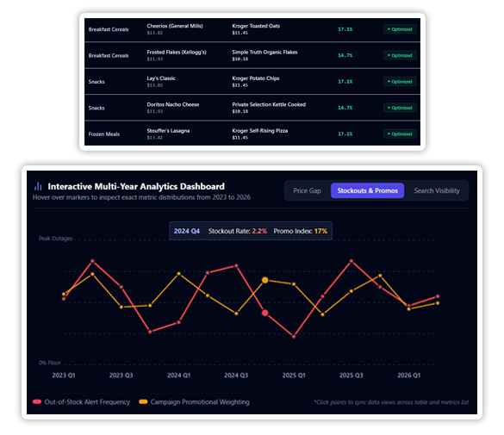Click 'Kroger Toasted Oats' product name
The image size is (504, 435).
pyautogui.click(x=256, y=26)
